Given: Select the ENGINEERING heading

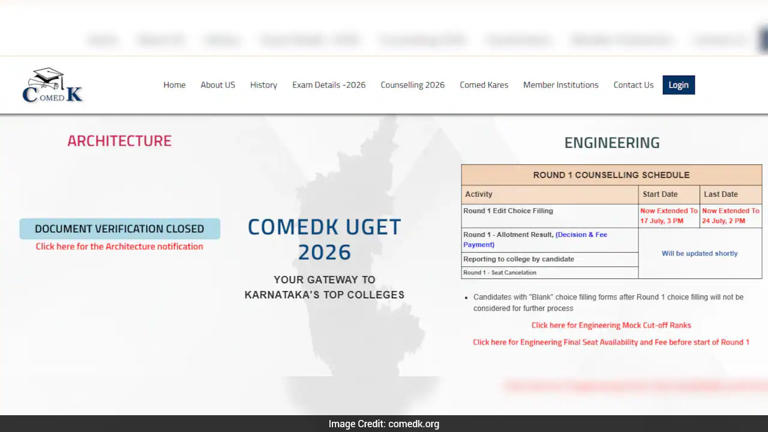Looking at the screenshot, I should pyautogui.click(x=612, y=143).
